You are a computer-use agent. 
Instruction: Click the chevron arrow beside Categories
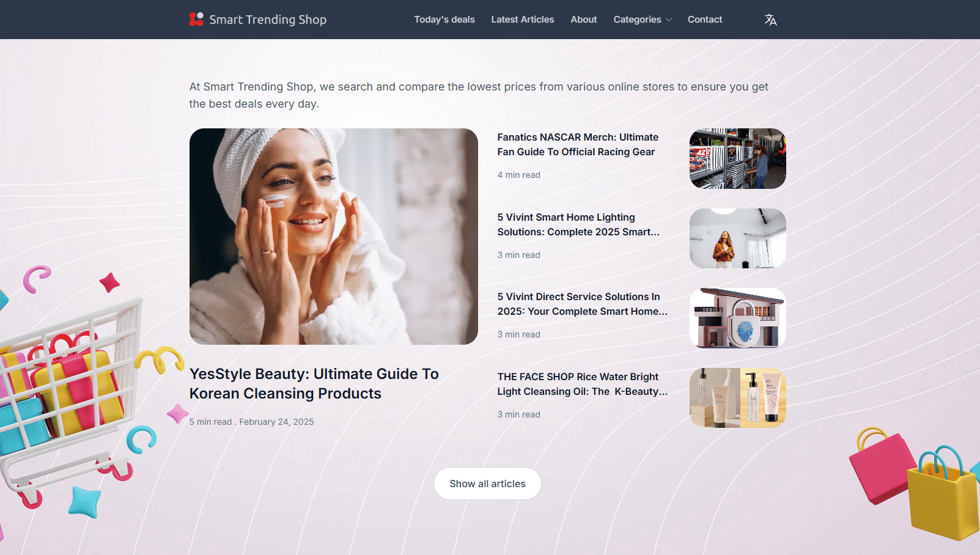coord(669,20)
